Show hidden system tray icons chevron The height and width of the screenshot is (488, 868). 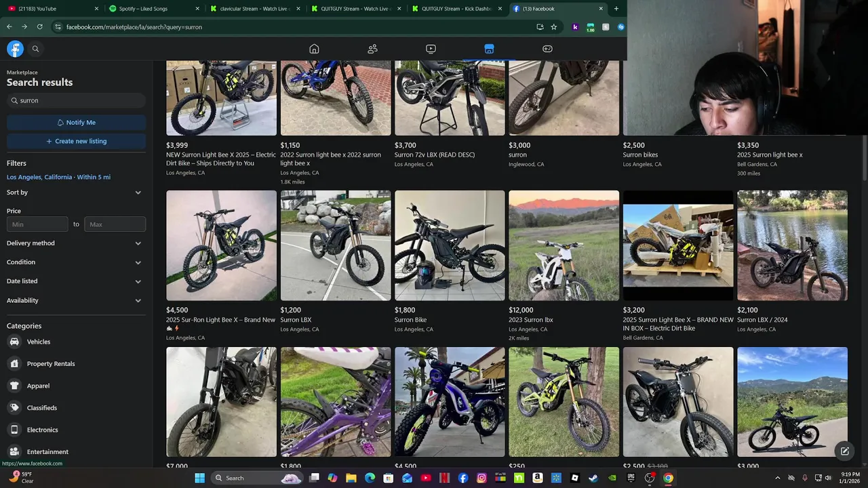tap(777, 478)
